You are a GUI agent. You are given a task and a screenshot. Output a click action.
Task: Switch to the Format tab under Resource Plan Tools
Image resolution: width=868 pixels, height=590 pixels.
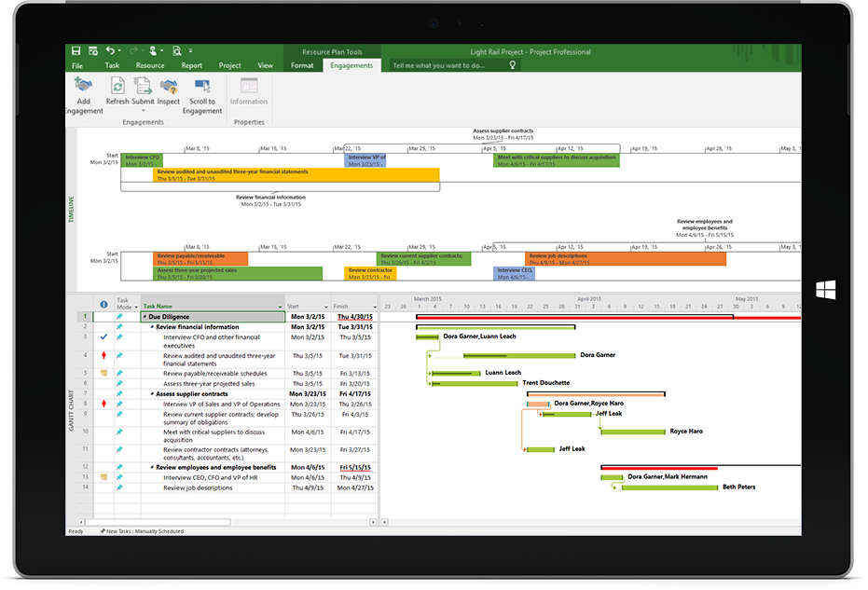tap(302, 65)
